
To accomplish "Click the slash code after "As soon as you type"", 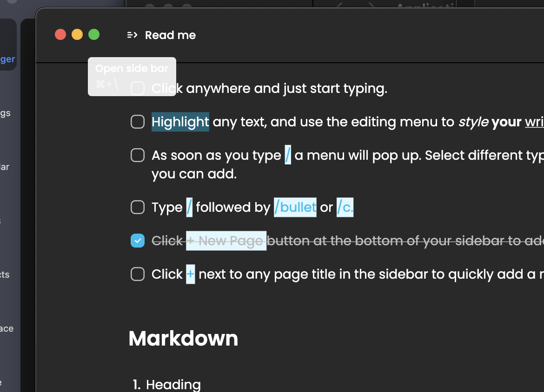I will click(288, 155).
